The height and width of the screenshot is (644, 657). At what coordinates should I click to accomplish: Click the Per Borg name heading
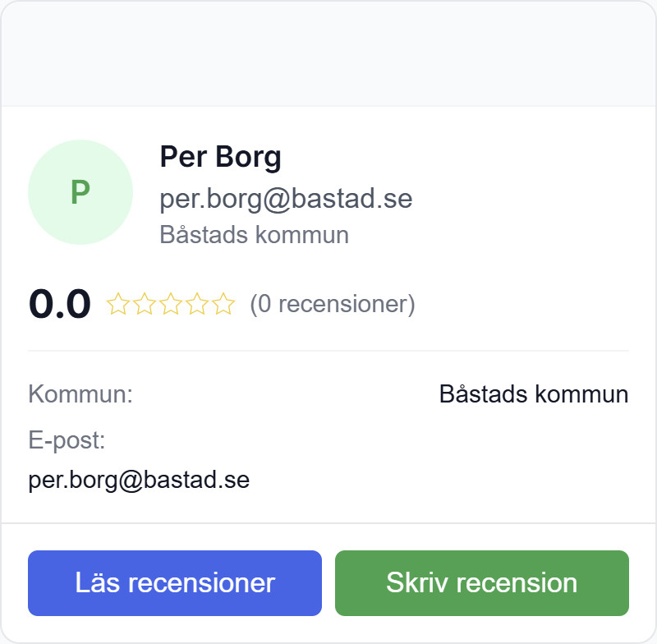coord(220,156)
